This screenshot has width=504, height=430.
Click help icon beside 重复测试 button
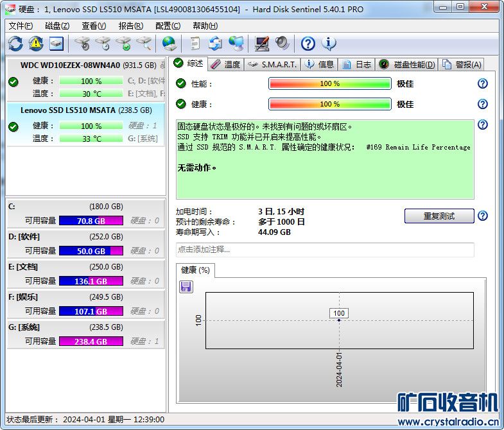(483, 216)
